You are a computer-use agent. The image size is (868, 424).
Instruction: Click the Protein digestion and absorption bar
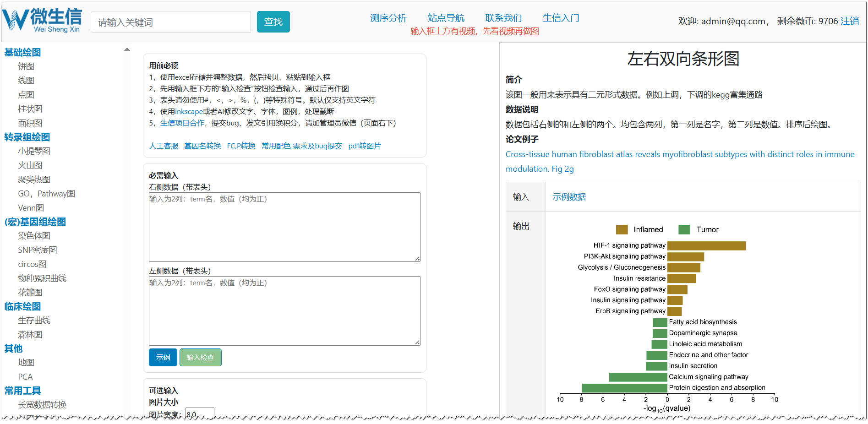(x=625, y=388)
